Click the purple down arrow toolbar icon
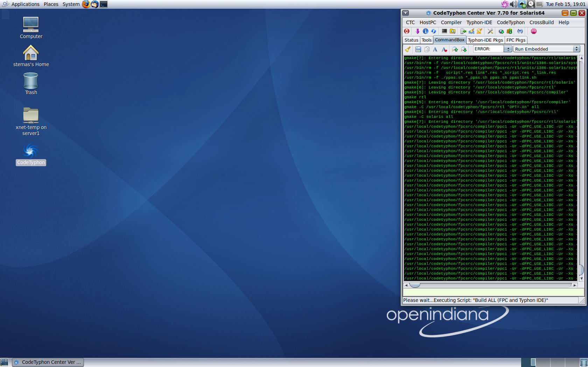 417,31
